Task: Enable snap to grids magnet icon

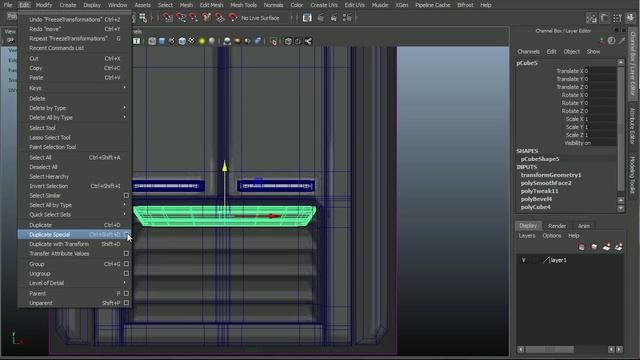Action: 167,18
